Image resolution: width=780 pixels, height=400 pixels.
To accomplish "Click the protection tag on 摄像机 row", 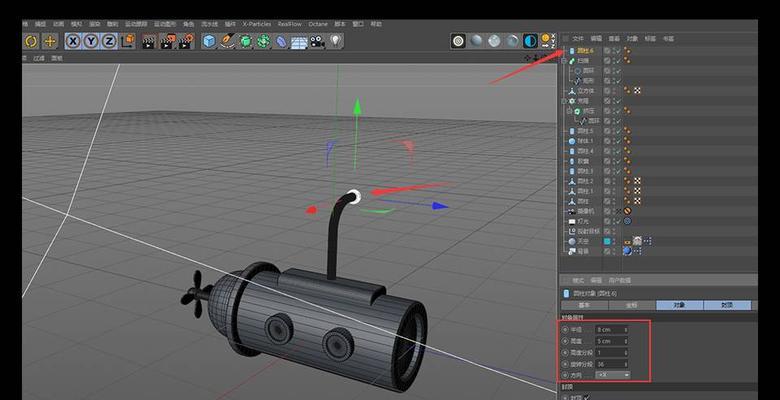I will (627, 211).
